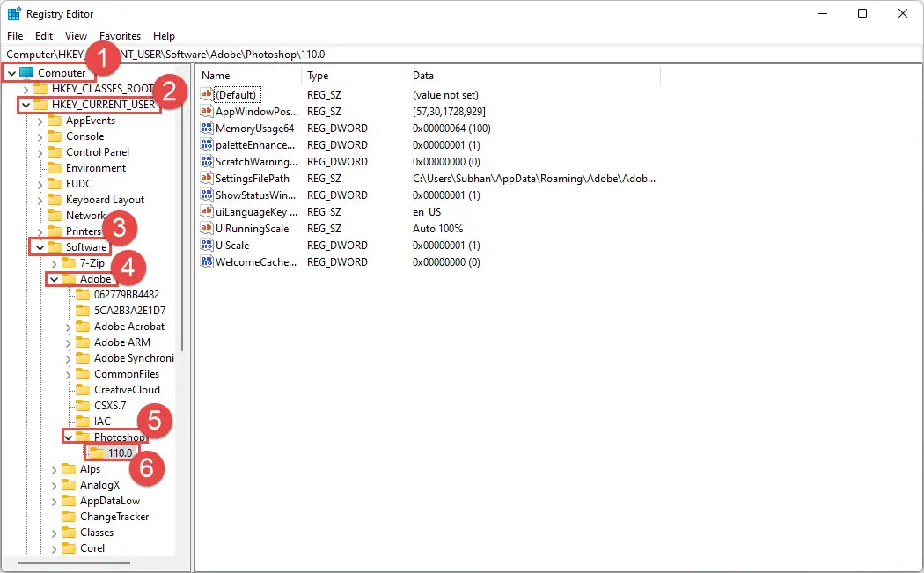Collapse the Computer root node
Image resolution: width=924 pixels, height=573 pixels.
pos(11,73)
